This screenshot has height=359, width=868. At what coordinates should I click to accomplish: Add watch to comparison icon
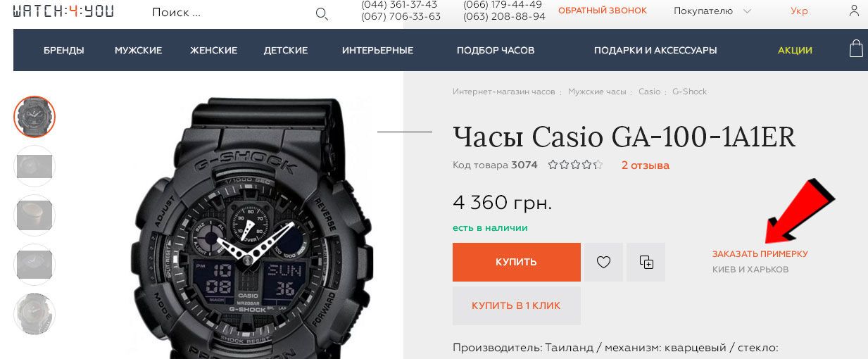coord(646,262)
